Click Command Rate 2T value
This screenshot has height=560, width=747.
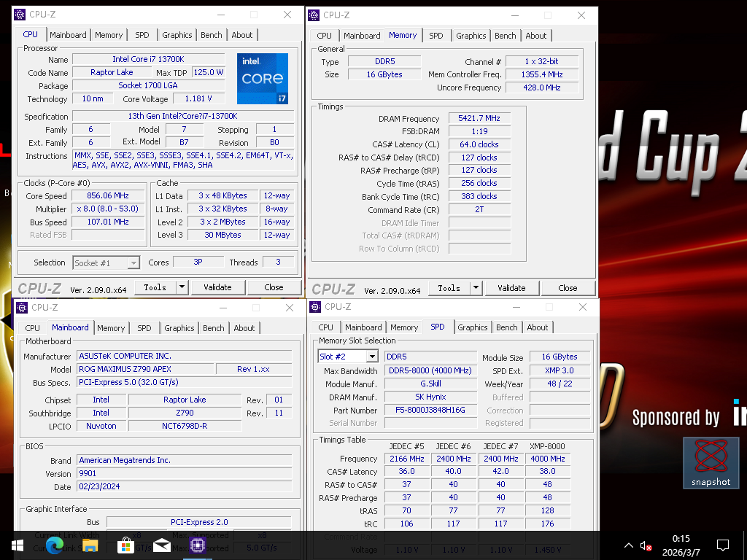coord(479,209)
